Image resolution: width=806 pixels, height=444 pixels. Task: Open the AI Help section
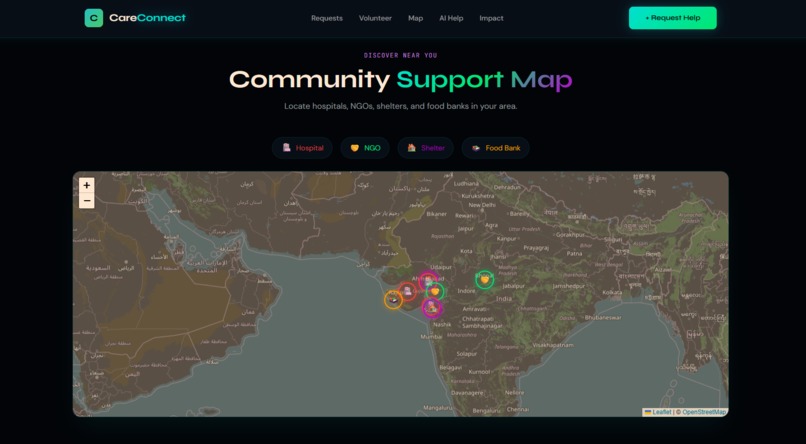451,18
